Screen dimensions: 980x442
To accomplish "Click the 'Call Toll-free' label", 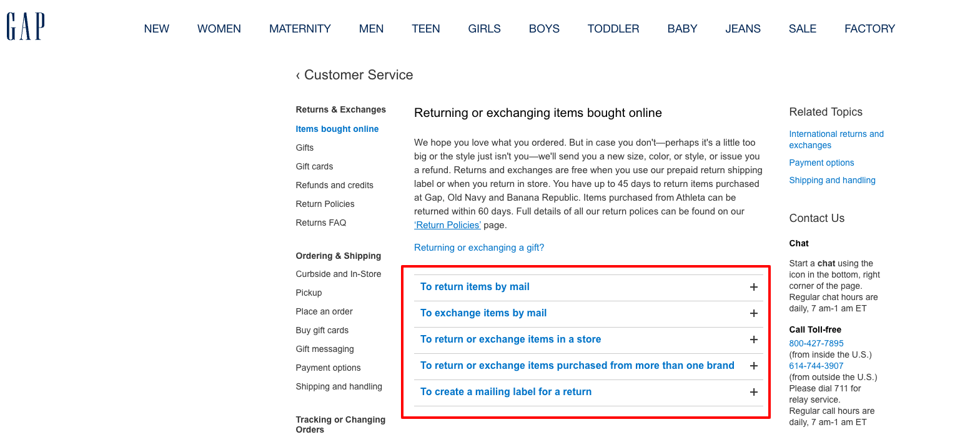I will 815,329.
